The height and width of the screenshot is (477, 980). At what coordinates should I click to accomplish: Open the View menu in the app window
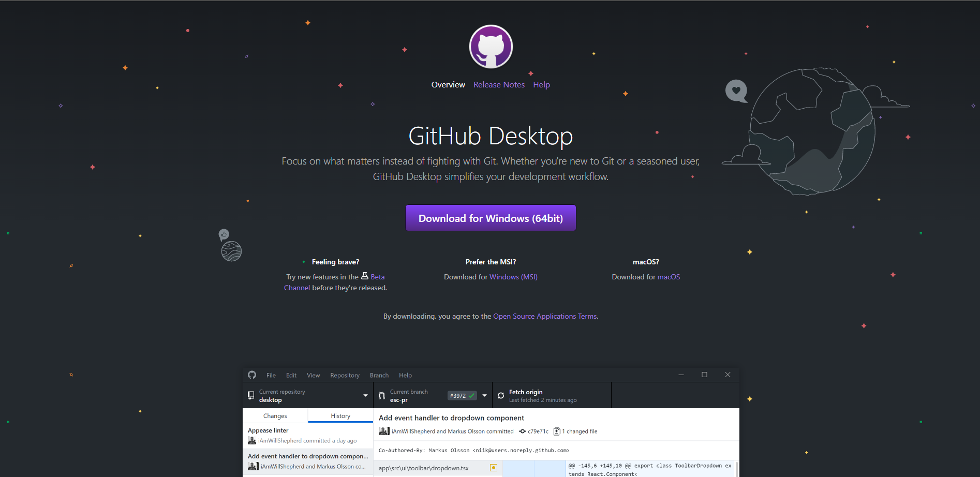[313, 375]
